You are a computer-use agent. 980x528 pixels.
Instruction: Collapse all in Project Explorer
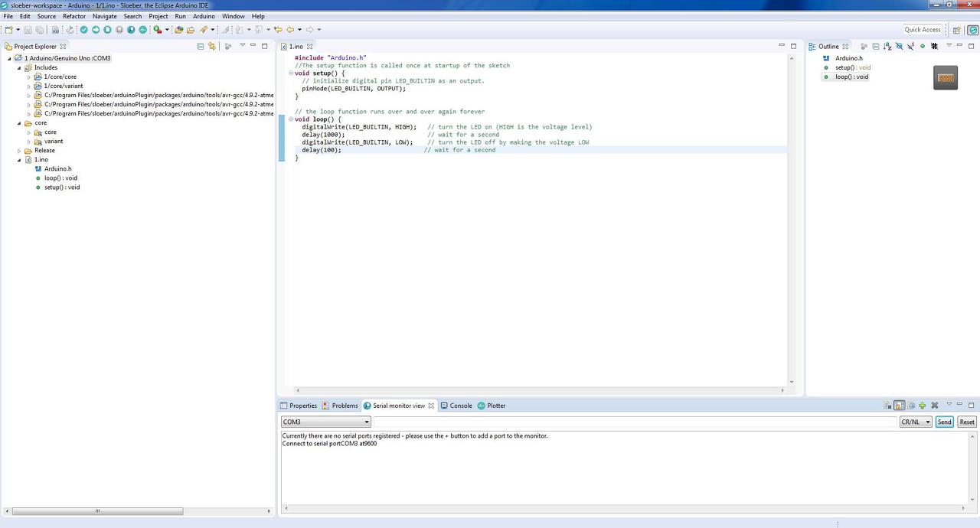point(201,46)
